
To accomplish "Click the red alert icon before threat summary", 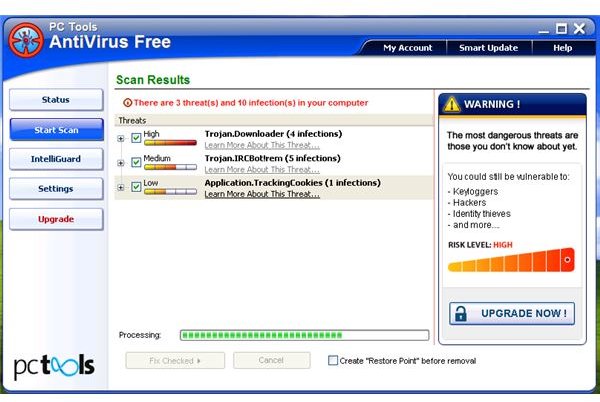I will coord(127,103).
